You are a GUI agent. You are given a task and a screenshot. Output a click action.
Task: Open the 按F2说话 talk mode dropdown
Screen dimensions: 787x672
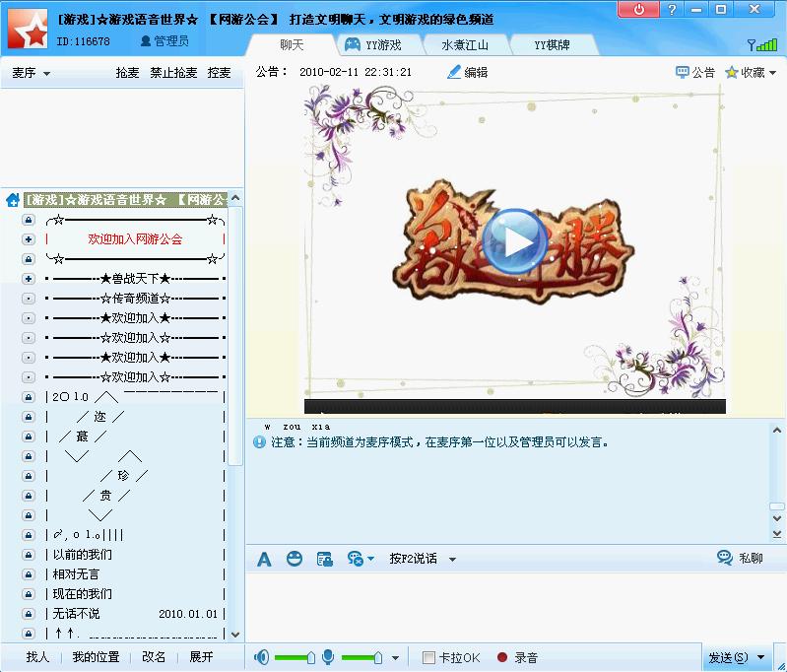(452, 560)
